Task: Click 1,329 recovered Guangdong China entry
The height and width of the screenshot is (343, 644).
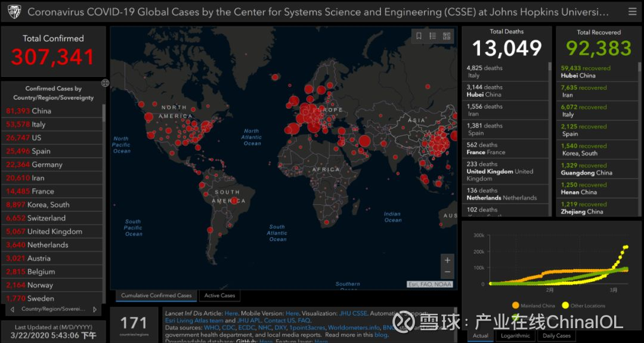Action: pos(598,169)
